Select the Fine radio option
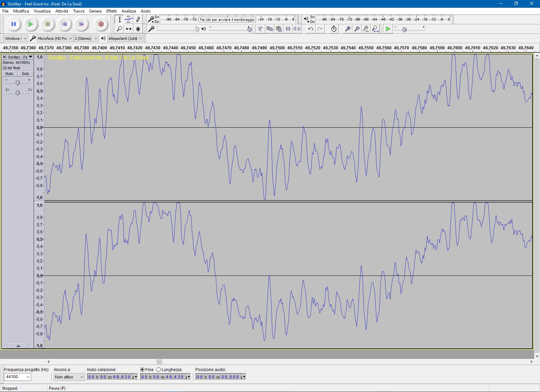Image resolution: width=540 pixels, height=392 pixels. click(x=142, y=370)
